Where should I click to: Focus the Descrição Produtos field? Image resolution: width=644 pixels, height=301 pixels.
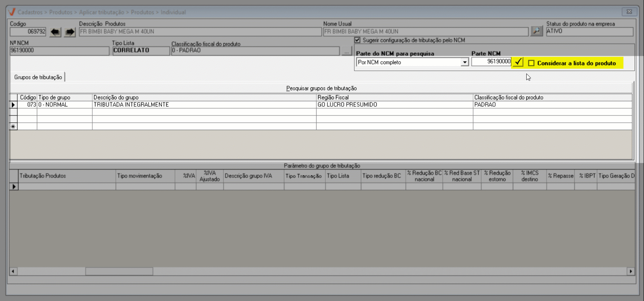(200, 32)
